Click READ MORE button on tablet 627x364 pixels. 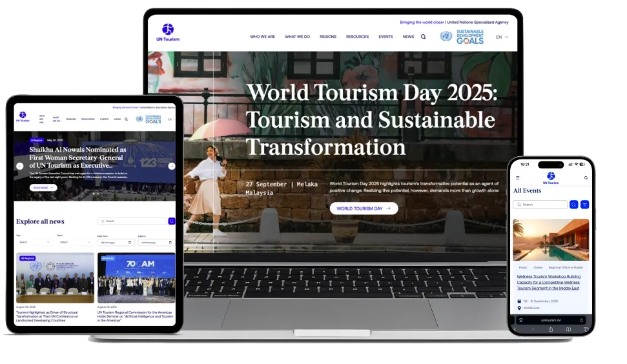pos(43,188)
